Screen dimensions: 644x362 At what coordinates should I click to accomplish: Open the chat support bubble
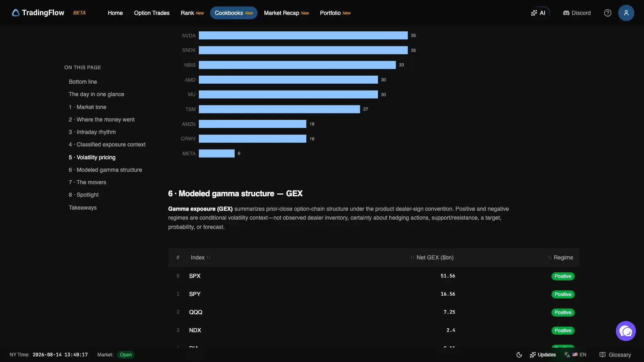(626, 331)
